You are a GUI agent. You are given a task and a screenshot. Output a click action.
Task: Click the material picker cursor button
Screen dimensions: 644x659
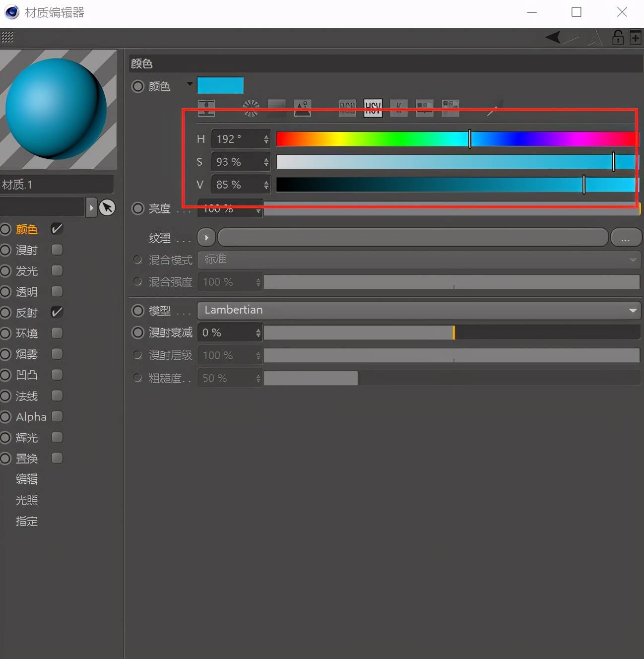pyautogui.click(x=107, y=207)
